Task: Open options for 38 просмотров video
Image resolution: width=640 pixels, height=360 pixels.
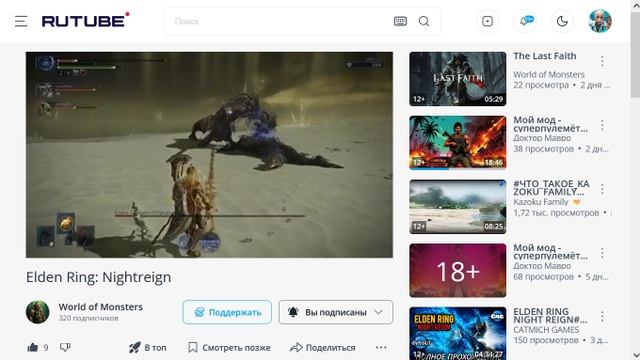Action: pos(602,125)
